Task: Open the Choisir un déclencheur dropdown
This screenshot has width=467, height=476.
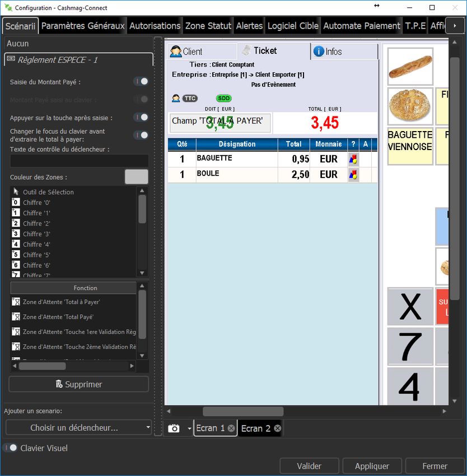Action: [x=78, y=428]
